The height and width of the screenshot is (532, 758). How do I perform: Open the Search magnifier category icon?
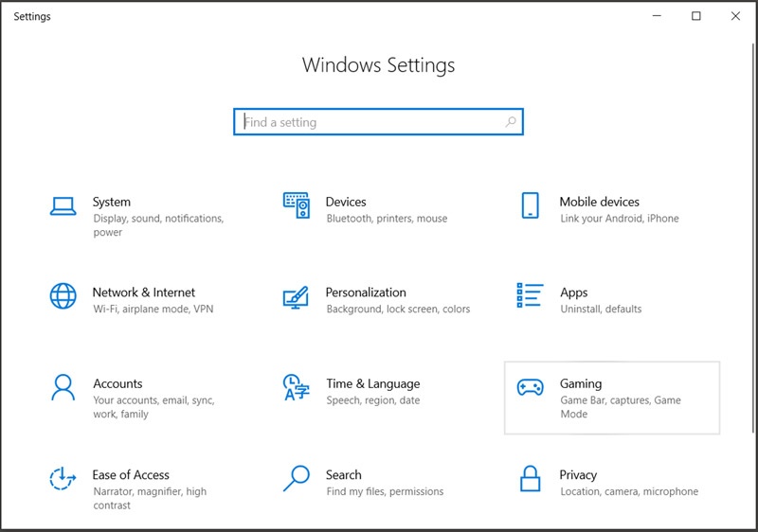(x=296, y=478)
